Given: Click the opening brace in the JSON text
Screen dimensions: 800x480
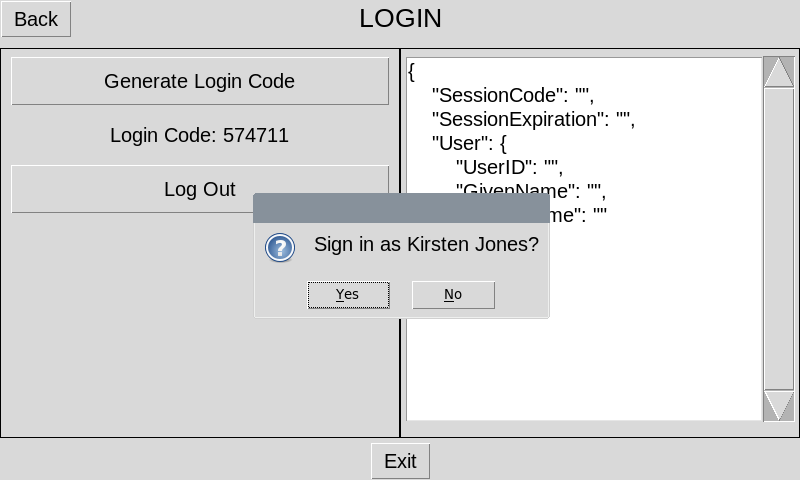Looking at the screenshot, I should tap(412, 72).
